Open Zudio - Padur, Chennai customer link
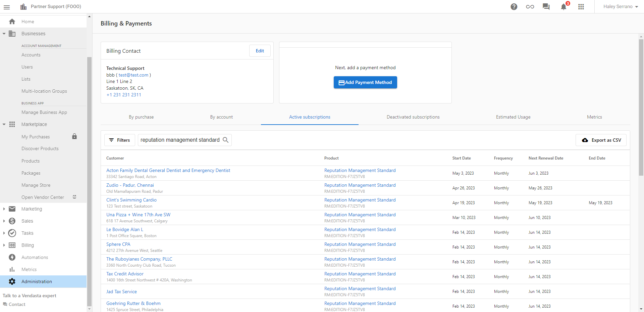Viewport: 644px width, 312px height. click(x=130, y=185)
